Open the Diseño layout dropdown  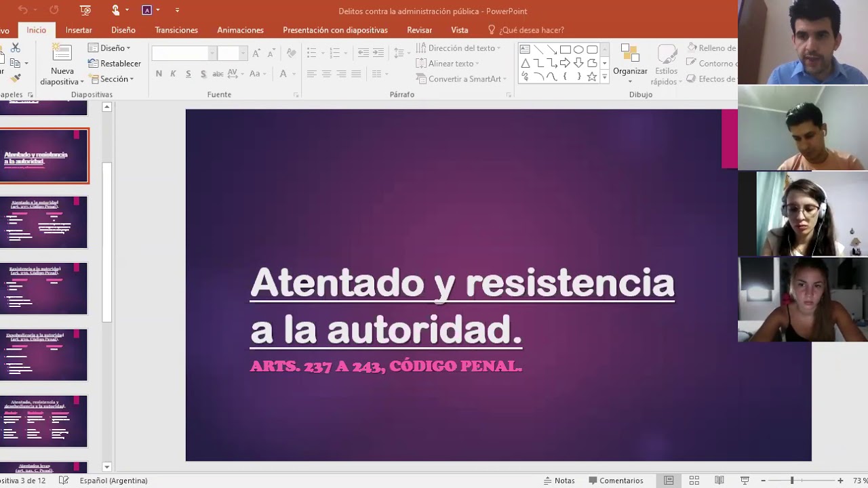(x=109, y=48)
